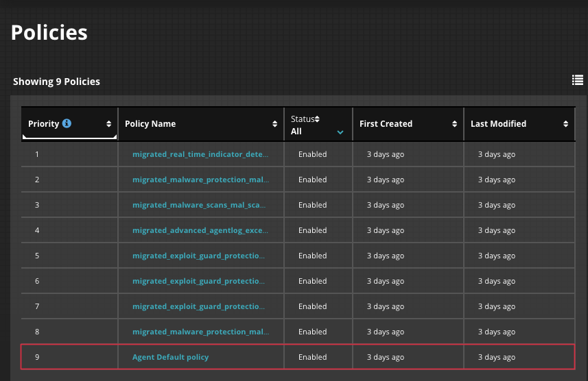Select priority 7 cell
The height and width of the screenshot is (381, 588).
click(x=69, y=306)
